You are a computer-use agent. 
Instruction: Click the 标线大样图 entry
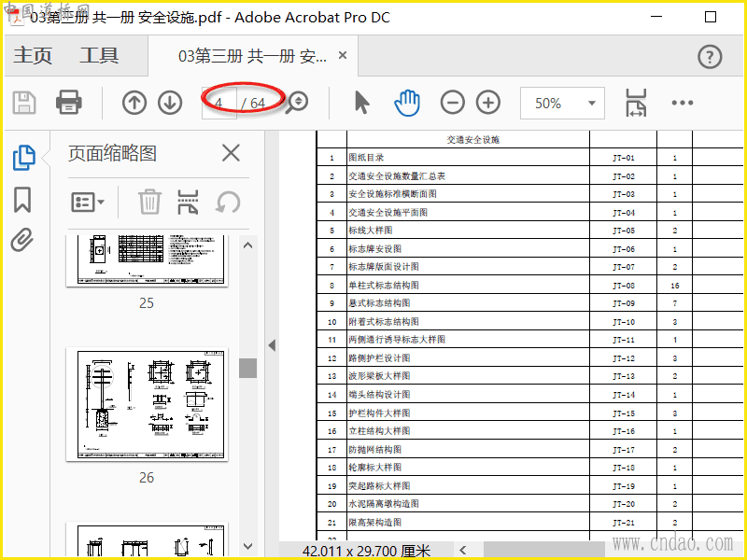(x=370, y=231)
